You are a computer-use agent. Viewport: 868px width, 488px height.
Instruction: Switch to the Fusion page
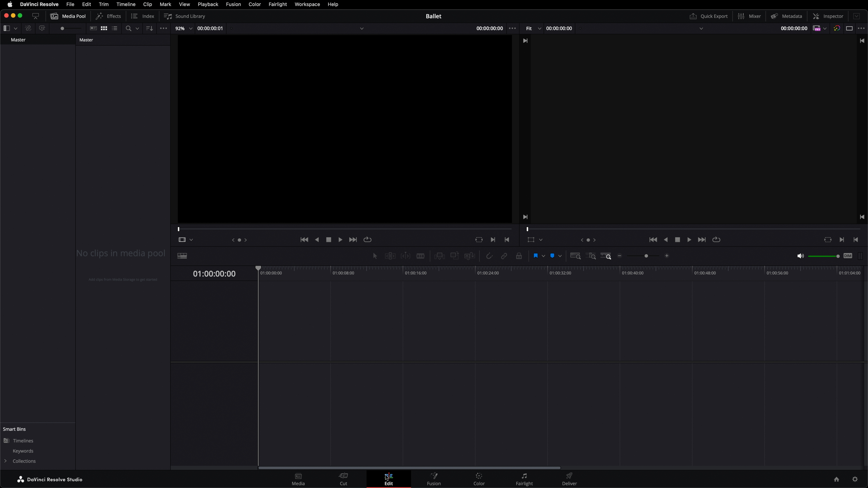pyautogui.click(x=434, y=479)
